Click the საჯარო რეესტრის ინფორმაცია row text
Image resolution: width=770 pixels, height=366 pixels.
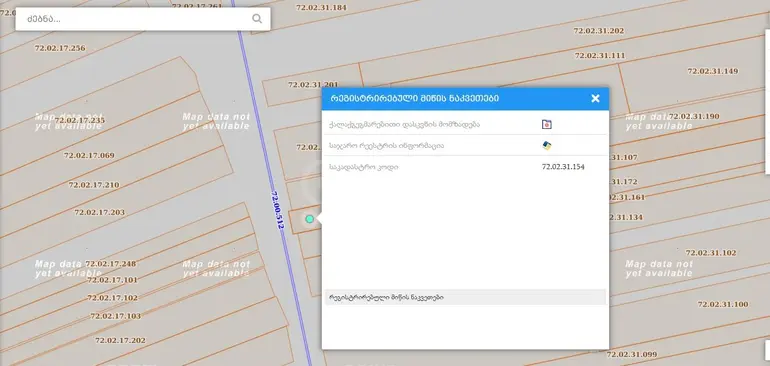point(386,146)
